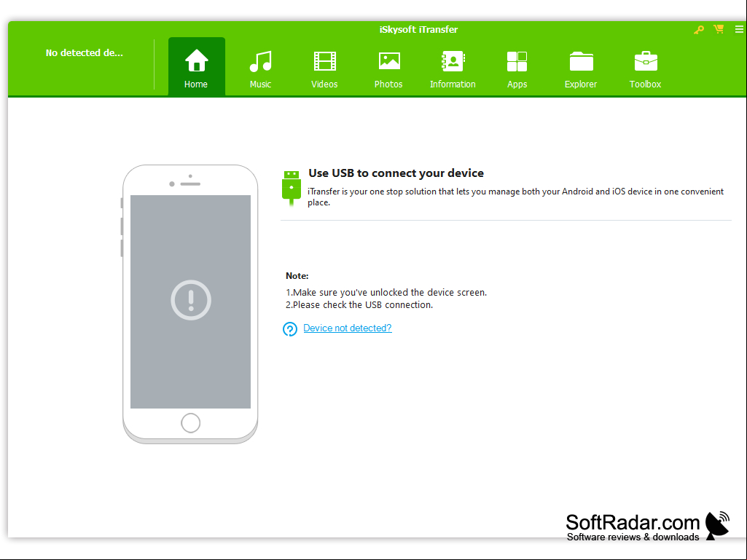The width and height of the screenshot is (747, 560).
Task: Click the key registration icon
Action: pos(698,30)
